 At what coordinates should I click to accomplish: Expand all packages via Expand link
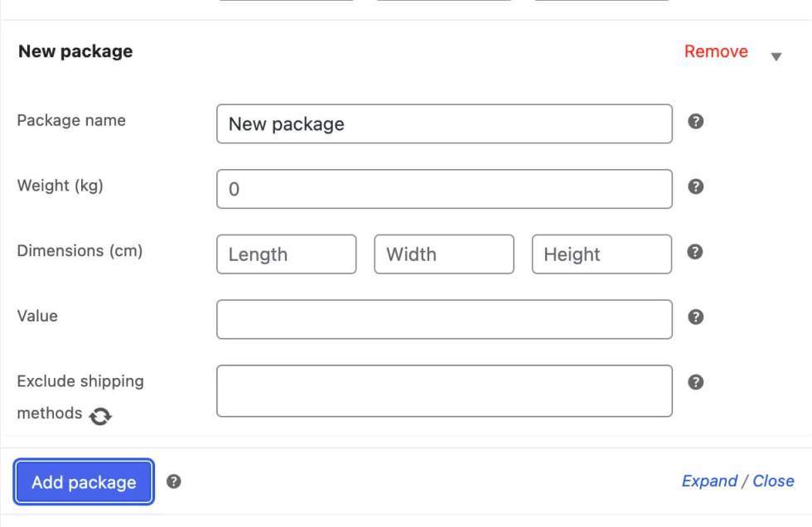pyautogui.click(x=709, y=481)
